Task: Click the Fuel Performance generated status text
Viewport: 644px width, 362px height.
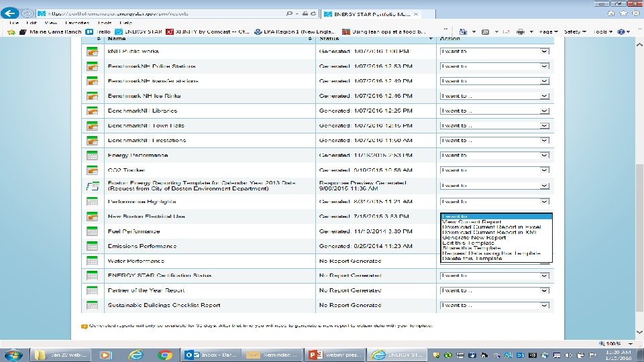Action: (366, 231)
